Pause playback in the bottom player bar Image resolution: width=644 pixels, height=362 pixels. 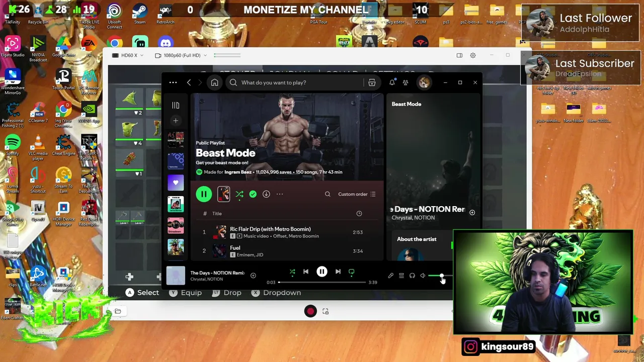pyautogui.click(x=322, y=271)
